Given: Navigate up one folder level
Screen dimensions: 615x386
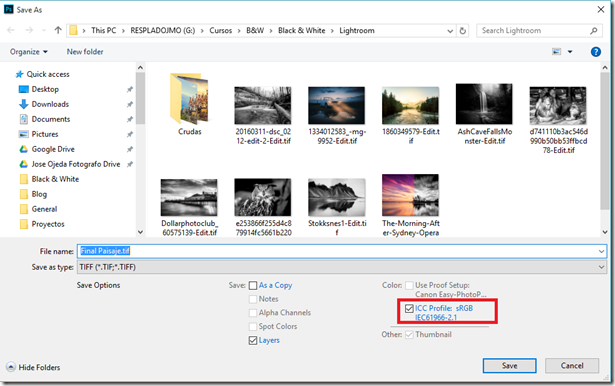Looking at the screenshot, I should pyautogui.click(x=58, y=30).
